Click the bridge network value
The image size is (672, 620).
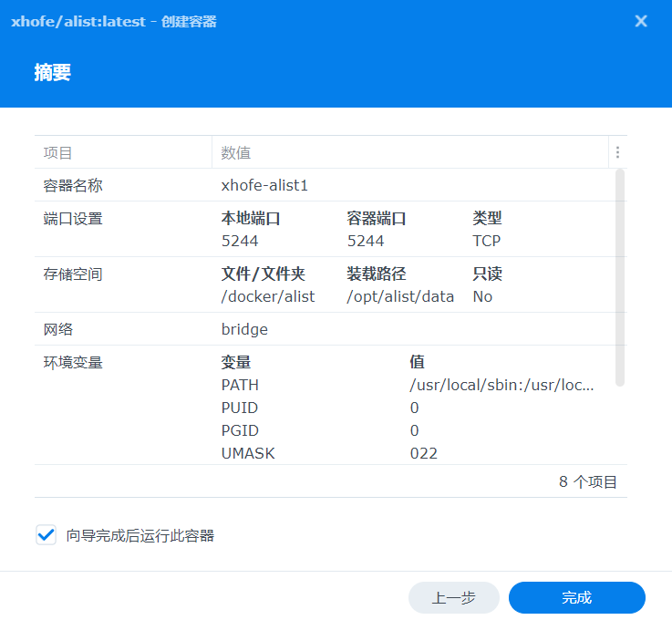tap(244, 329)
